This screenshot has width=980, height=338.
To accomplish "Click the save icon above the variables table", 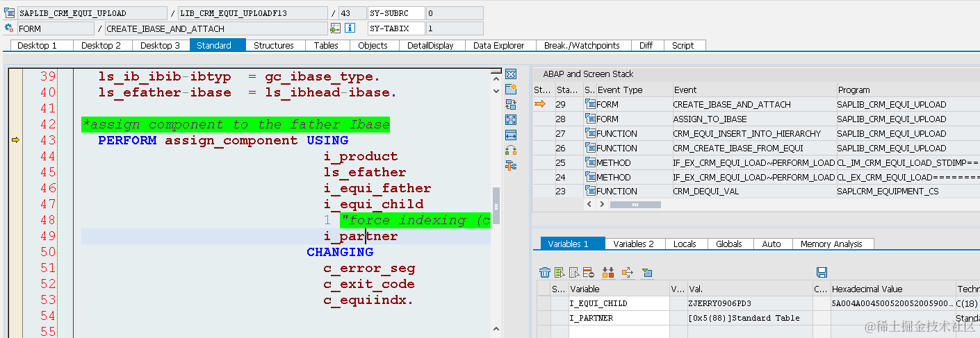I will click(x=822, y=273).
